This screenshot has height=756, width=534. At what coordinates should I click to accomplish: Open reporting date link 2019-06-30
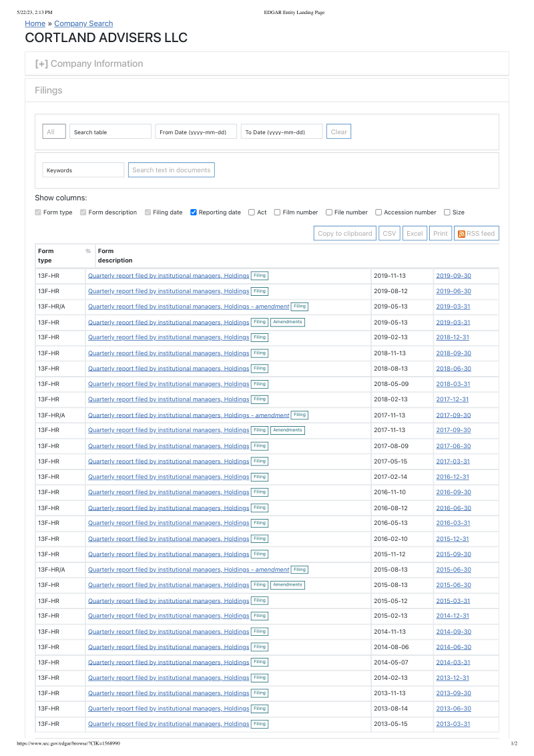tap(453, 291)
